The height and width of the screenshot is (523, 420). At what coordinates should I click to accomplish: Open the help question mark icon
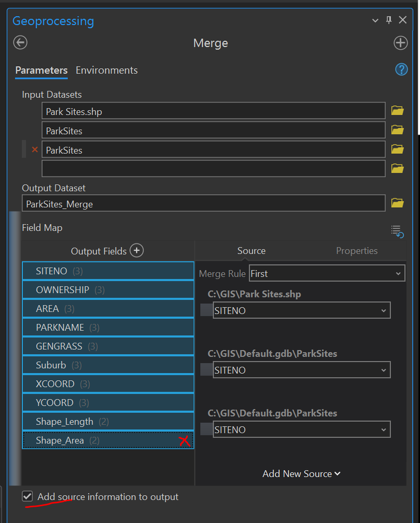click(x=401, y=70)
